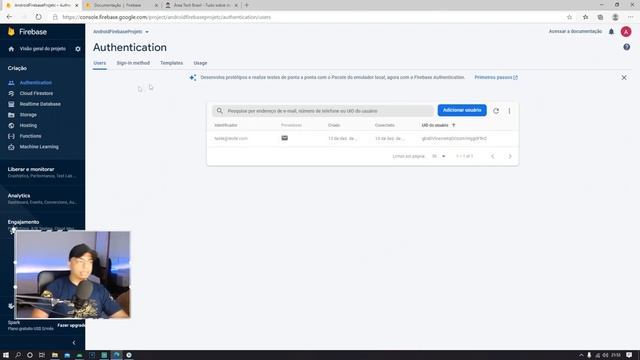Switch to the Documentação Firebase tab
Viewport: 640px width, 360px height.
(x=121, y=5)
